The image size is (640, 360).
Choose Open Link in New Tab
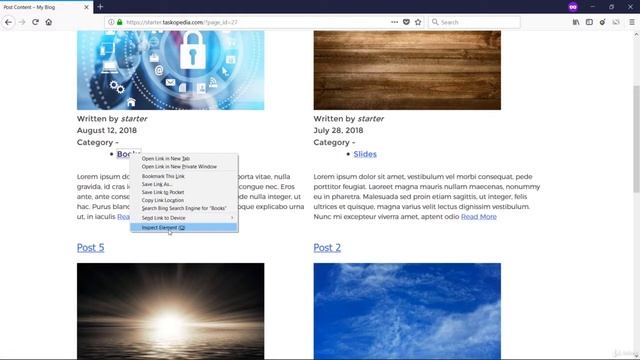pyautogui.click(x=184, y=158)
